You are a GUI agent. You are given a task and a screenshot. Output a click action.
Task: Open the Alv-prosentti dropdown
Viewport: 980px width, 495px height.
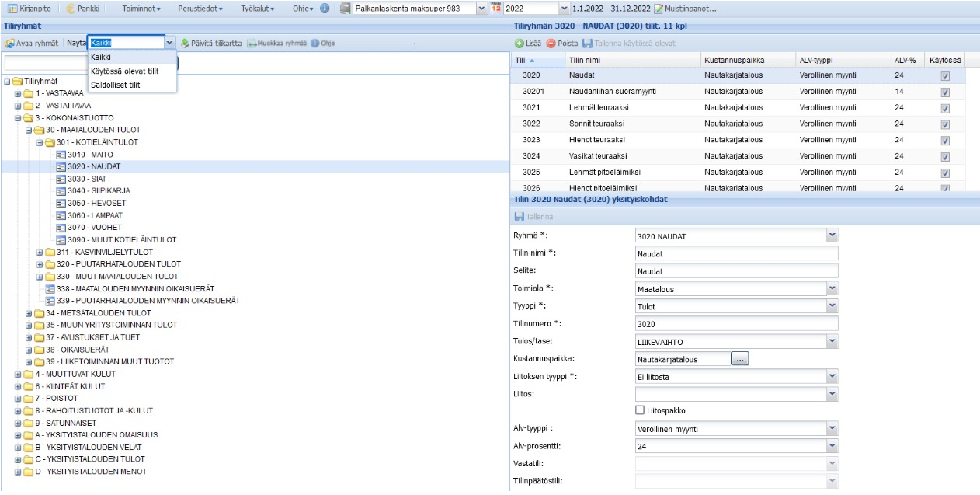pyautogui.click(x=832, y=446)
